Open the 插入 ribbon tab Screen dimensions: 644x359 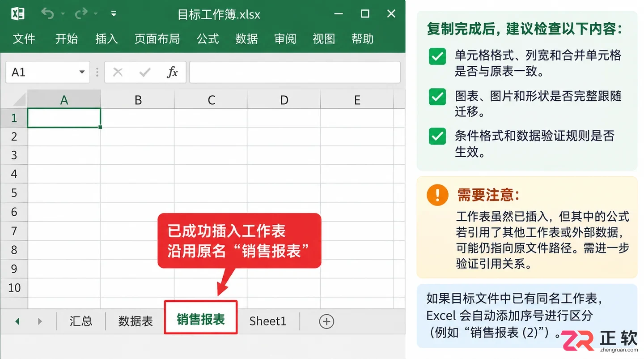click(106, 39)
